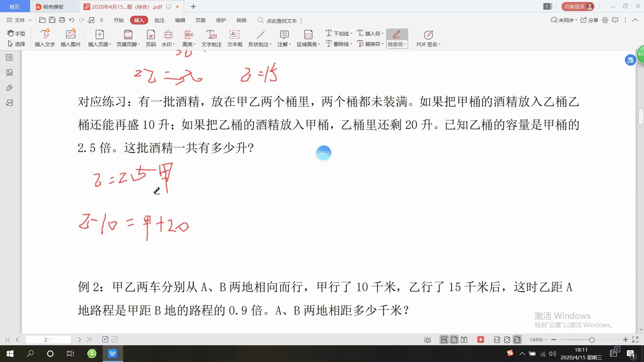Screen dimensions: 644x362
Task: Click the Undo arrow
Action: [71, 20]
